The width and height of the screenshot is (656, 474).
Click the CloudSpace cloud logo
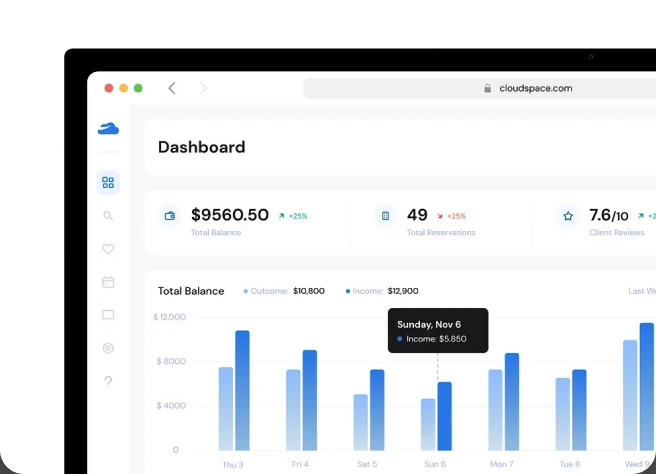[108, 128]
